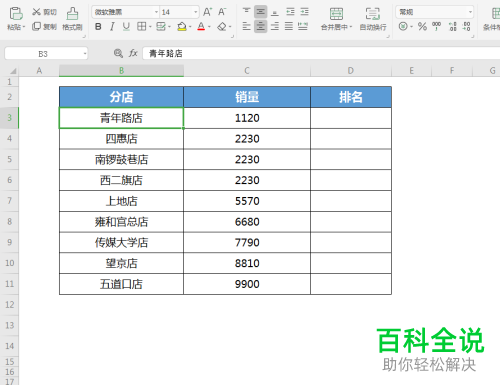Increase font size with the A+ icon

(x=207, y=12)
